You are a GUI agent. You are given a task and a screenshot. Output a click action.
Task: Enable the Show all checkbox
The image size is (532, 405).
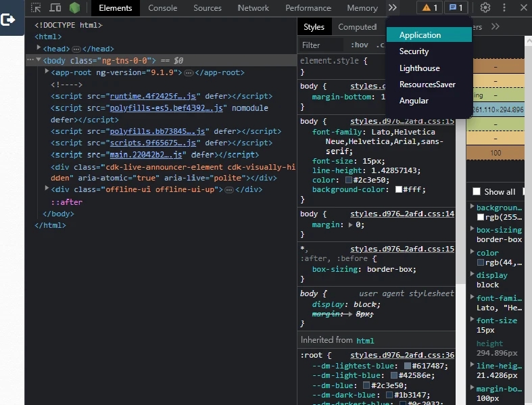pos(477,192)
